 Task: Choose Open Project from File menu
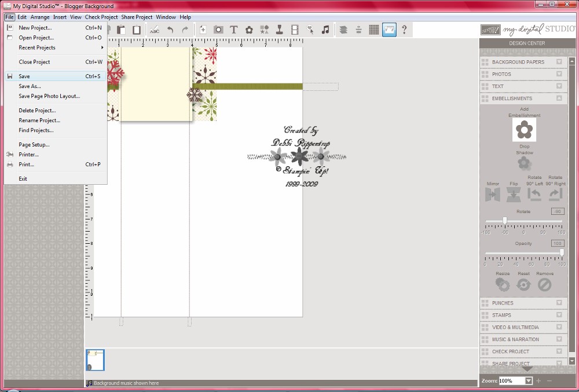(56, 38)
